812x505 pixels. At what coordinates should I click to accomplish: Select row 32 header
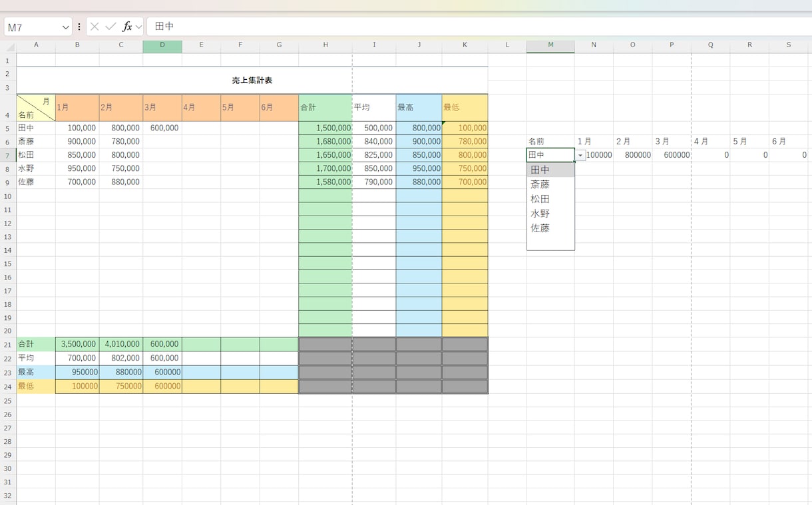click(8, 495)
